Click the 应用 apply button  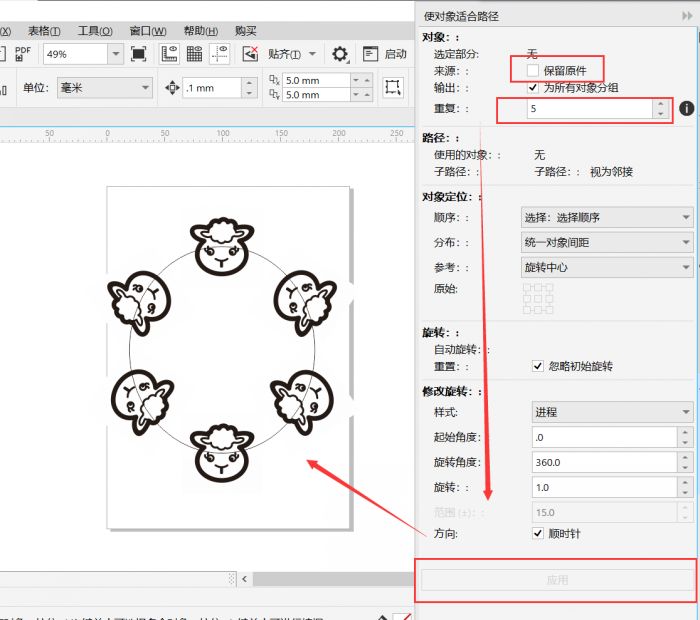click(557, 580)
